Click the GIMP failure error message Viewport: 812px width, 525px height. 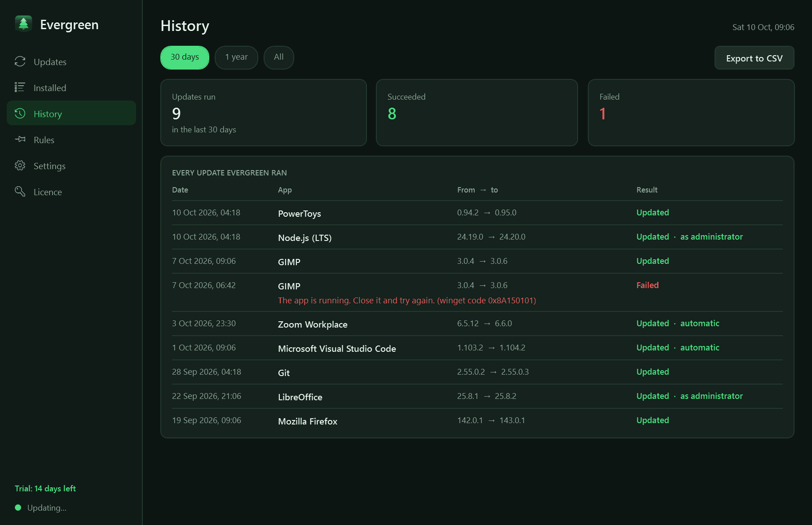[407, 300]
